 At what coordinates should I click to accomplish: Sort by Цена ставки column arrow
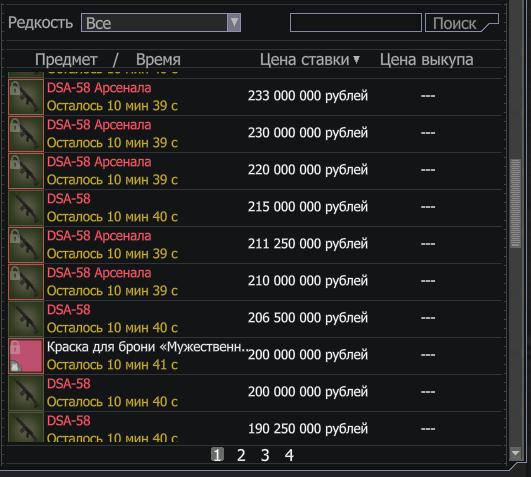[x=356, y=60]
